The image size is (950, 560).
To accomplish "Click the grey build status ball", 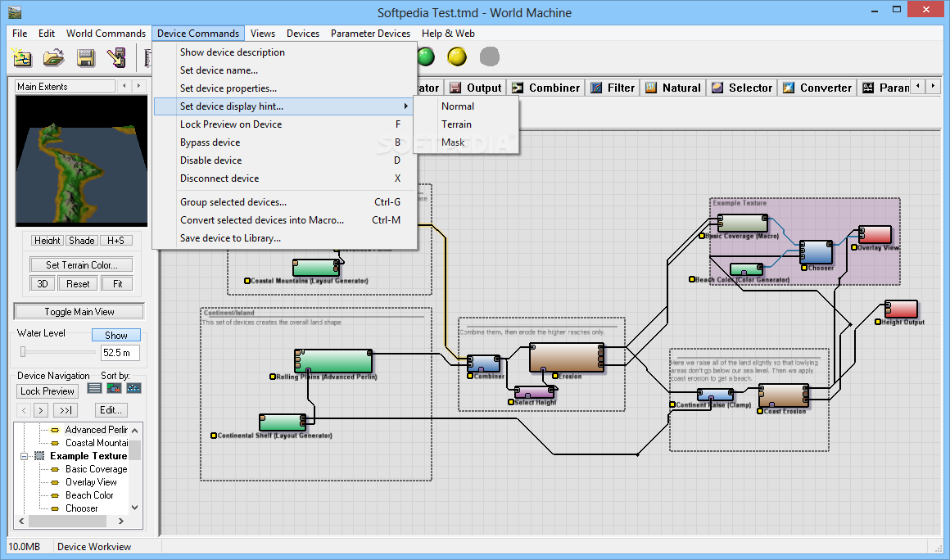I will pos(490,57).
